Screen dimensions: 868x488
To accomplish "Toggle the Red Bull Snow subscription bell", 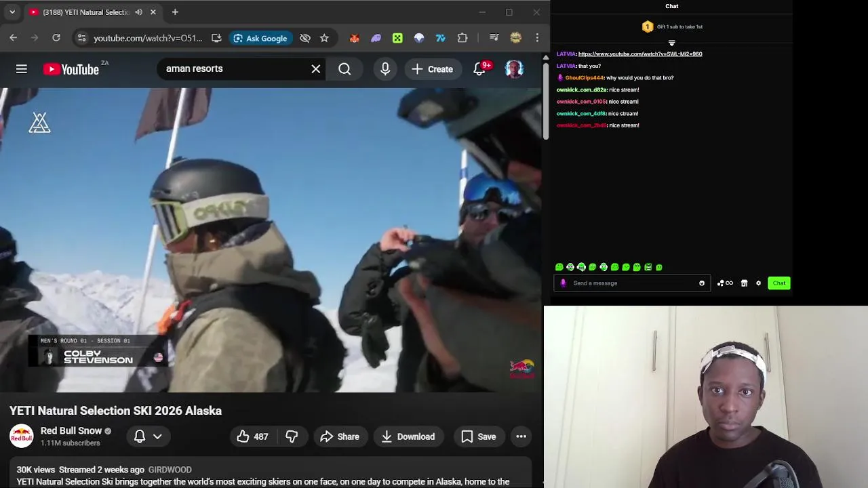I will [x=140, y=436].
